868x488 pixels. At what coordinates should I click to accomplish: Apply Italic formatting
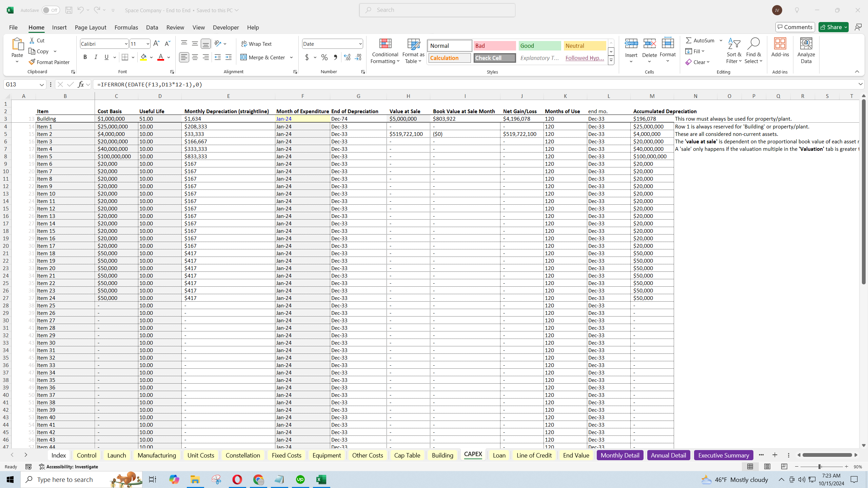click(x=96, y=57)
